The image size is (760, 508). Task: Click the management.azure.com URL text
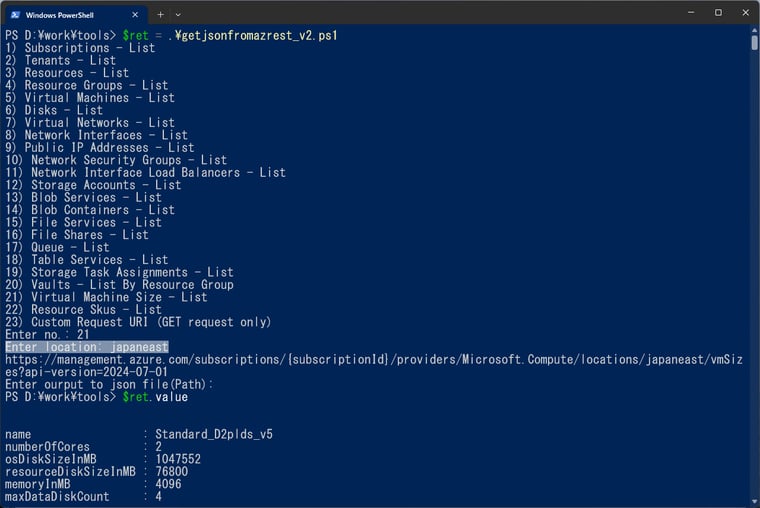pos(374,366)
